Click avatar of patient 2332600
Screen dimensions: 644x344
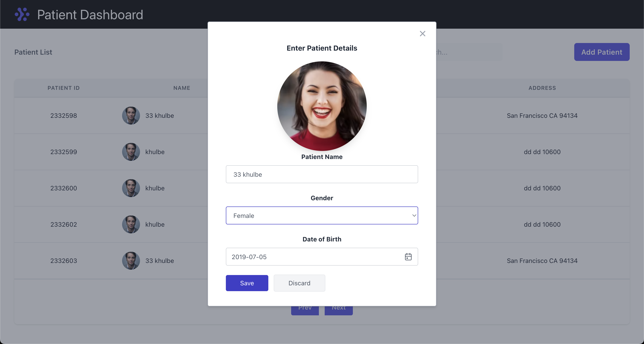(x=131, y=188)
